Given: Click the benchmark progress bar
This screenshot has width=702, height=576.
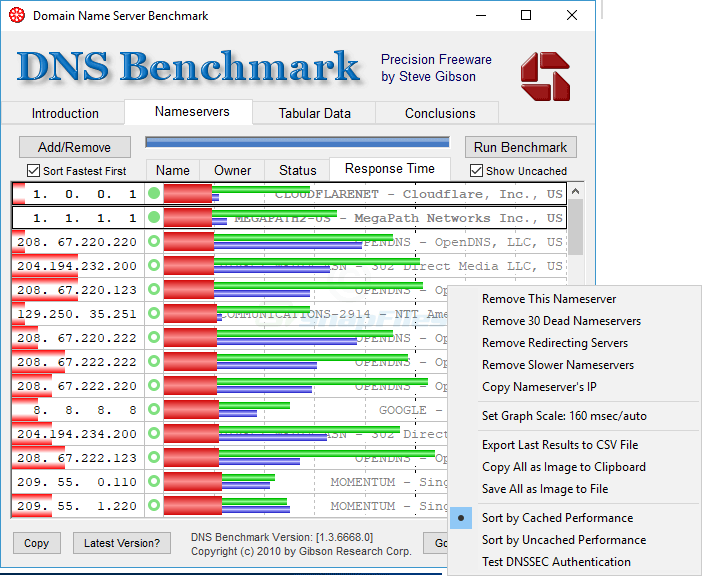Looking at the screenshot, I should [x=297, y=142].
